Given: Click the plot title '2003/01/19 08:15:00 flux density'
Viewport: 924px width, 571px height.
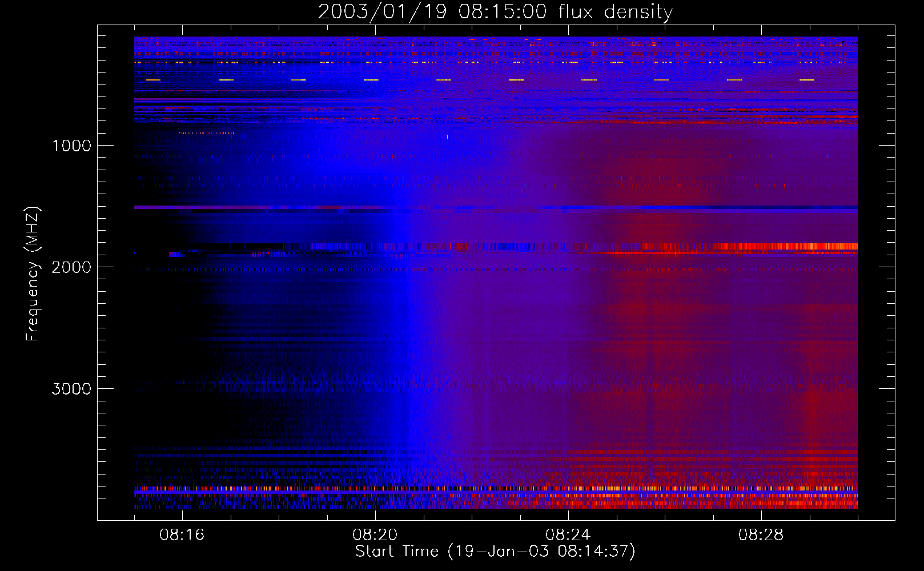Looking at the screenshot, I should pos(495,11).
